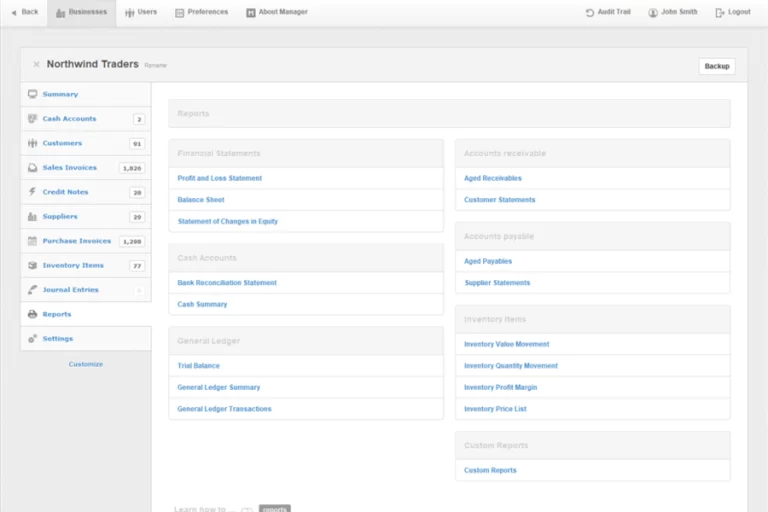768x512 pixels.
Task: Open the Preferences menu item
Action: tap(202, 12)
